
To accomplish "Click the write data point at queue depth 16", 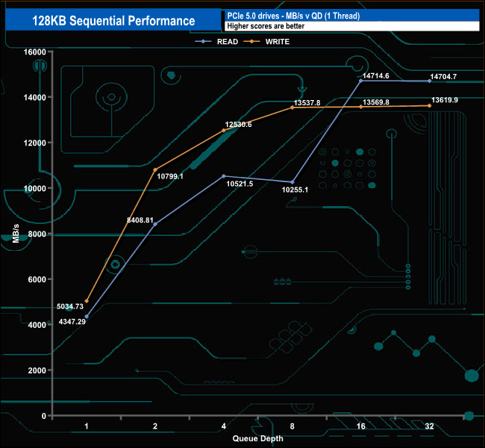I will tap(360, 107).
